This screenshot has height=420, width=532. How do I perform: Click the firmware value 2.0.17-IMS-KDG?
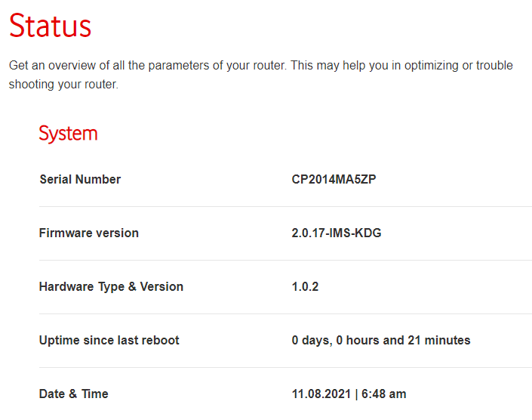click(337, 233)
